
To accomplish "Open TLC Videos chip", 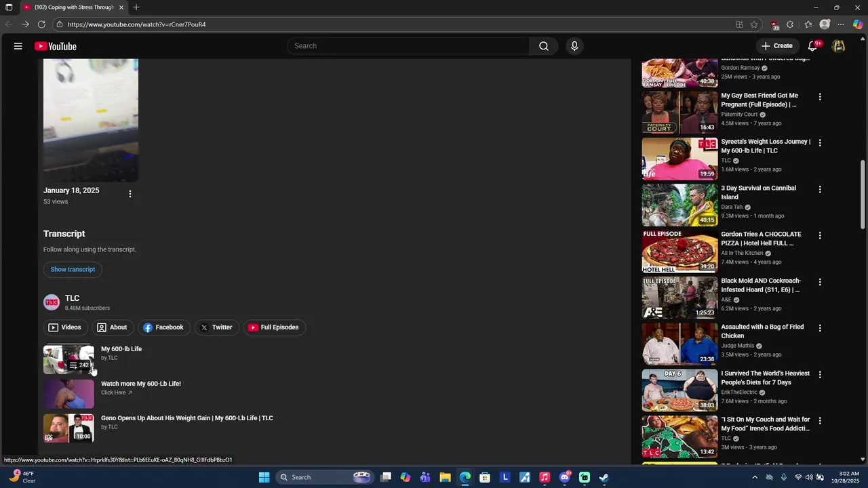I will [x=65, y=327].
